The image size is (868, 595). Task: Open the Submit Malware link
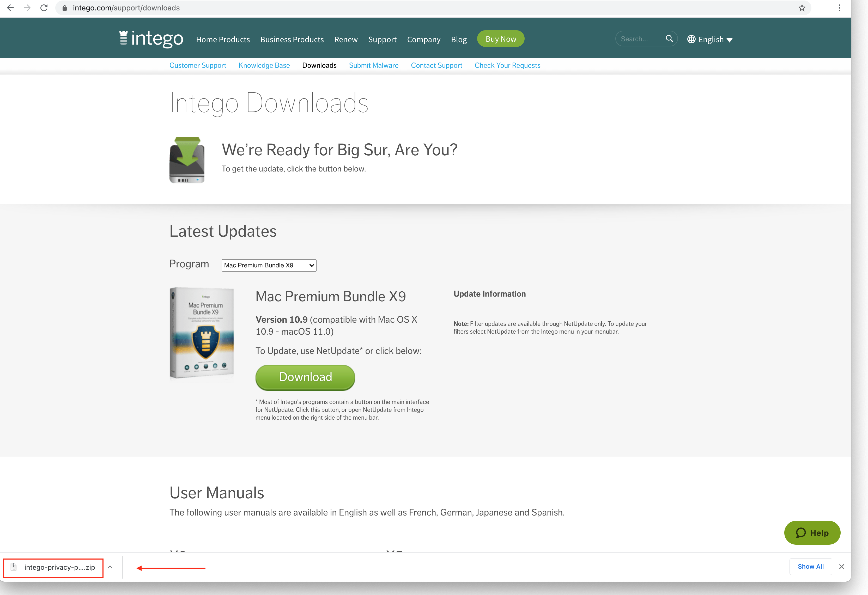(374, 65)
